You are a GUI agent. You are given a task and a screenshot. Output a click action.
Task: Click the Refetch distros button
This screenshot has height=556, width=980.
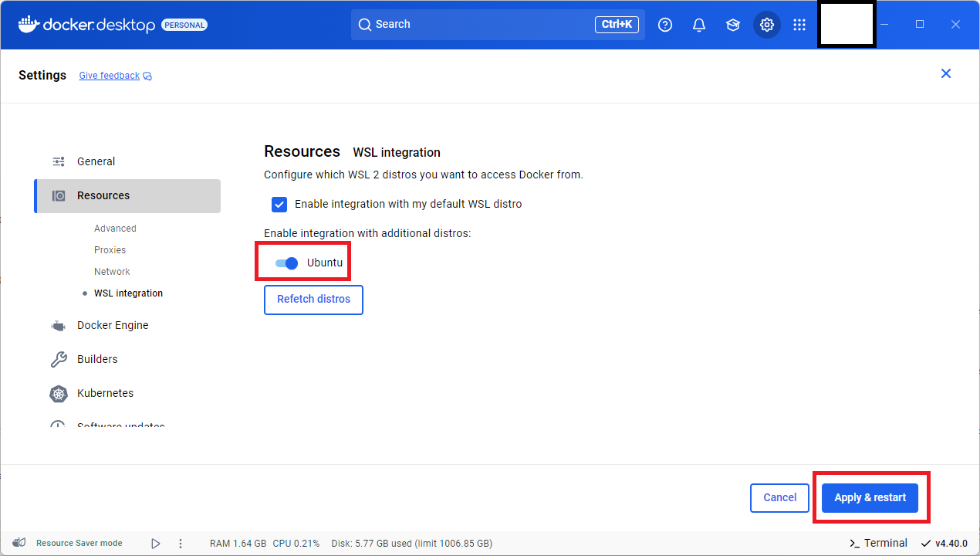(x=313, y=300)
